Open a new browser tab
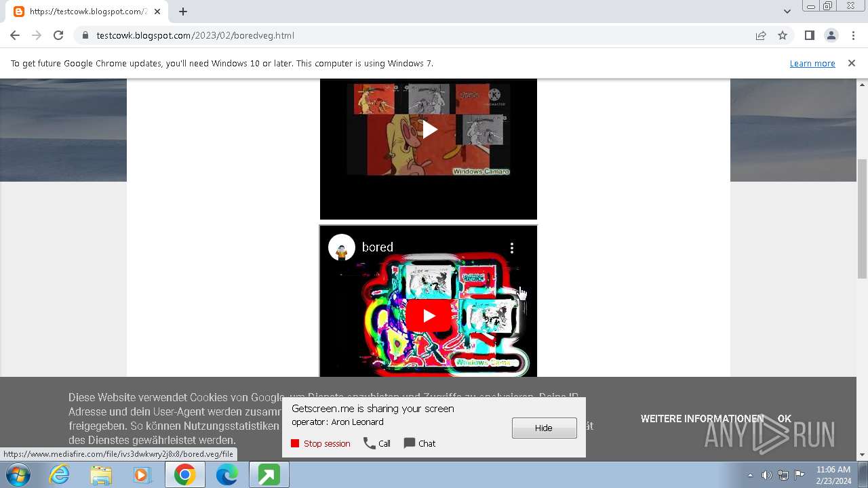 point(183,12)
